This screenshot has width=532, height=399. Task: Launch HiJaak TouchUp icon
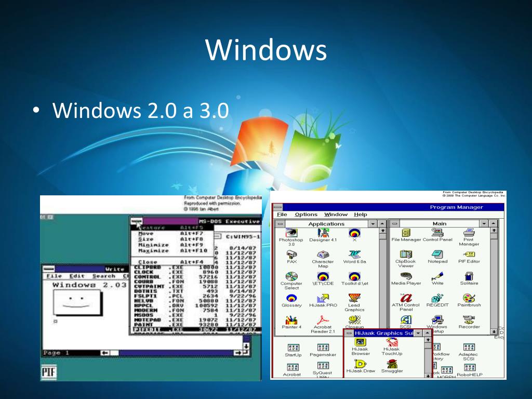[392, 347]
